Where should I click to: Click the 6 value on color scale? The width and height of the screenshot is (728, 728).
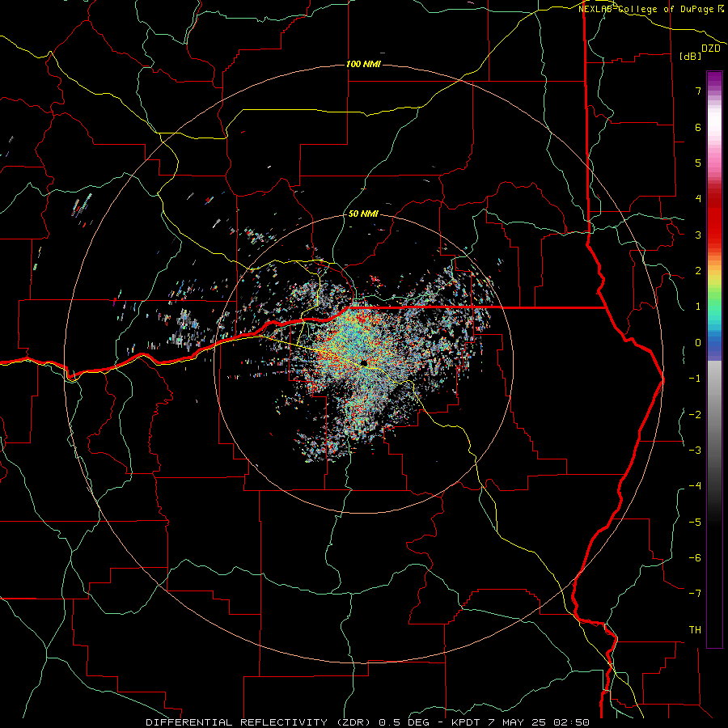tap(698, 127)
